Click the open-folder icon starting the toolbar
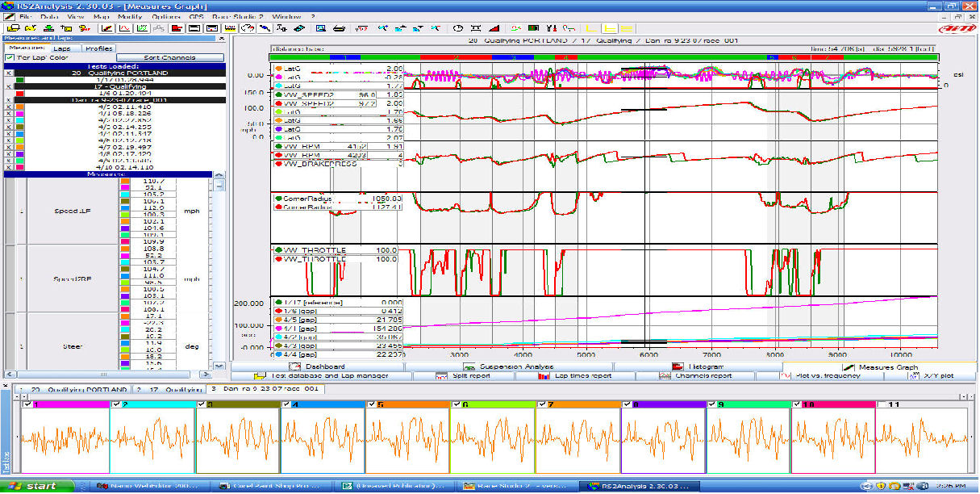Screen dimensions: 980x494 click(x=11, y=28)
